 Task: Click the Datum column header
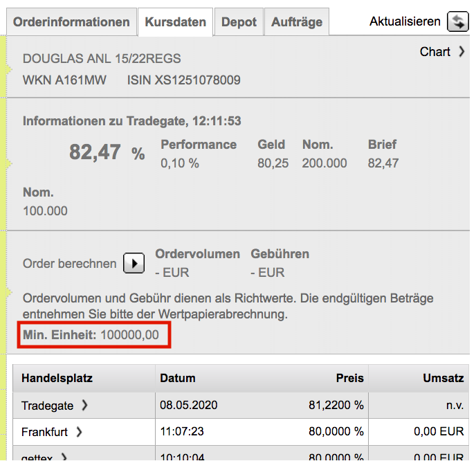coord(178,379)
